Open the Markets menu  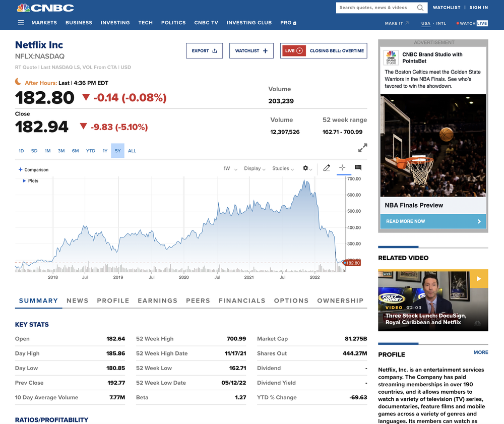click(44, 23)
